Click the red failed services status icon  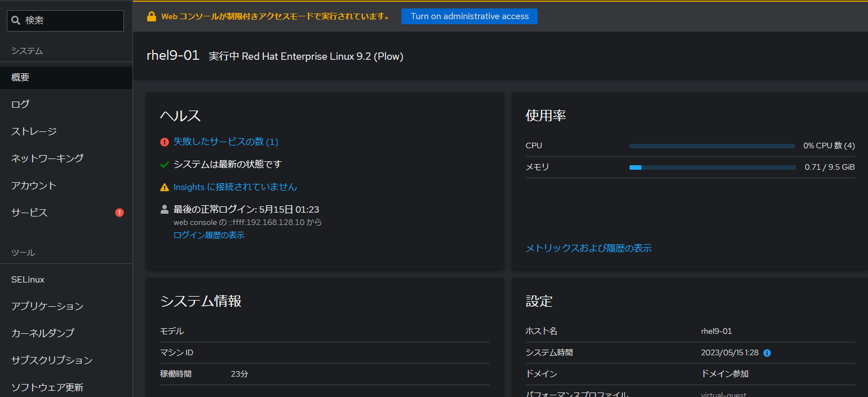[164, 142]
